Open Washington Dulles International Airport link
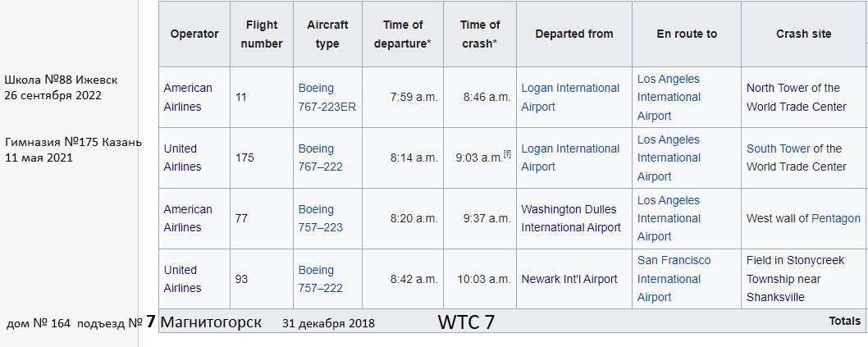The image size is (868, 347). [571, 218]
